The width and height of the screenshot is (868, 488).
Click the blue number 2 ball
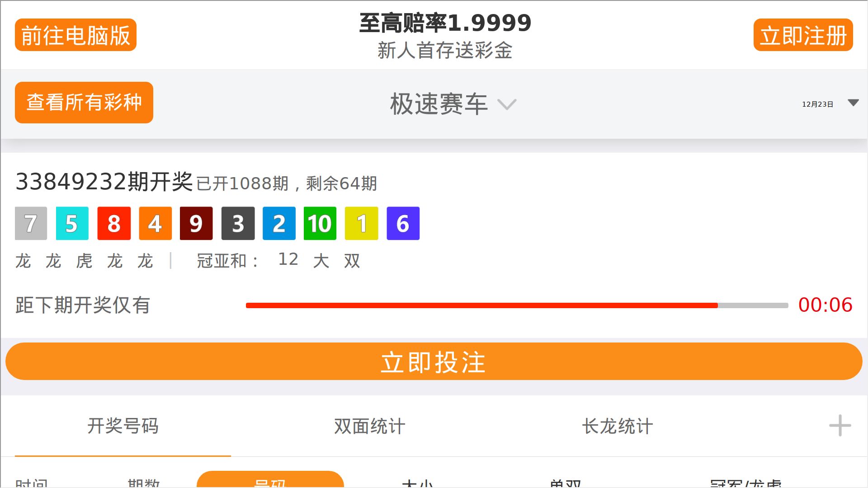(279, 223)
